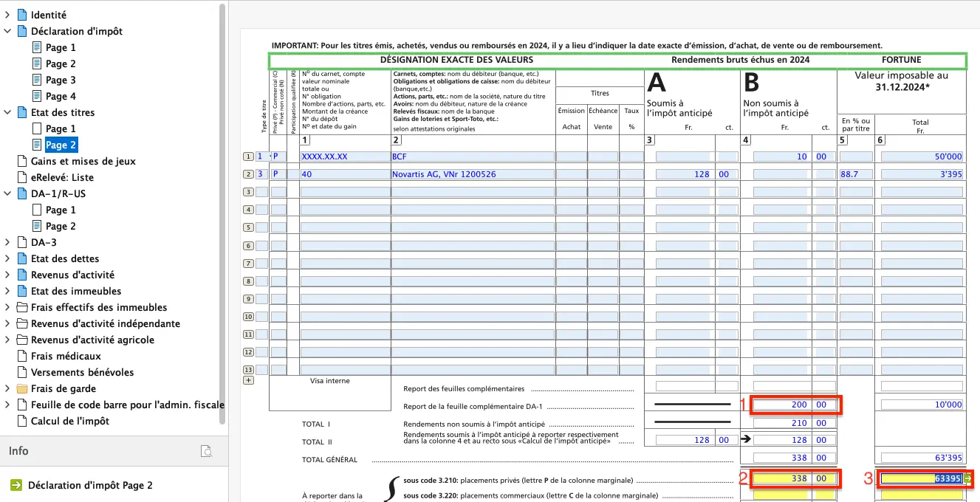Click the Novartis AG designation field
The image size is (980, 502).
pyautogui.click(x=473, y=174)
